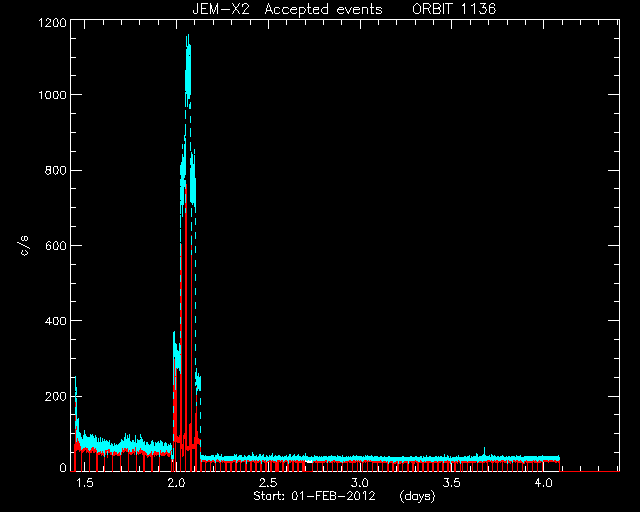Click the 600 y-axis tick label
640x512 pixels.
[x=55, y=245]
